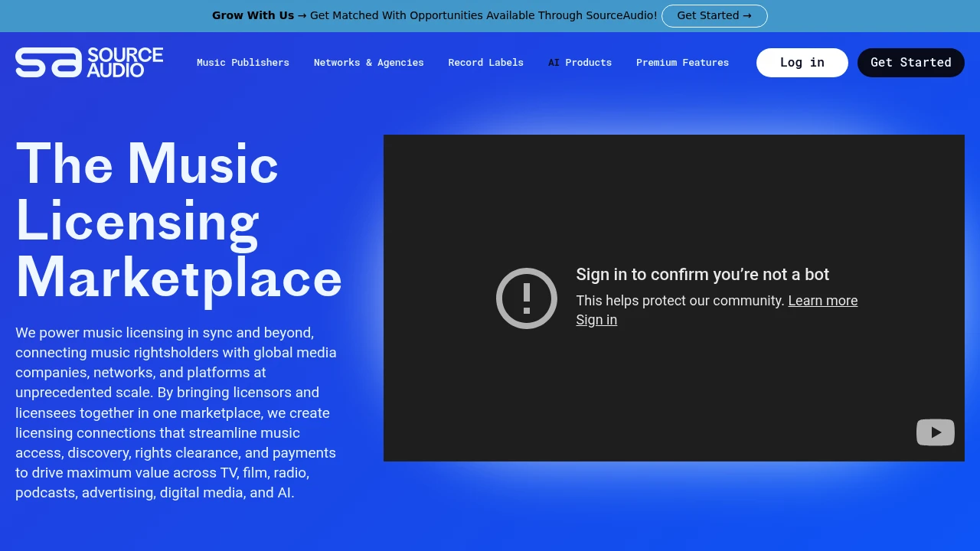Click the Log in button
This screenshot has height=551, width=980.
click(x=802, y=63)
